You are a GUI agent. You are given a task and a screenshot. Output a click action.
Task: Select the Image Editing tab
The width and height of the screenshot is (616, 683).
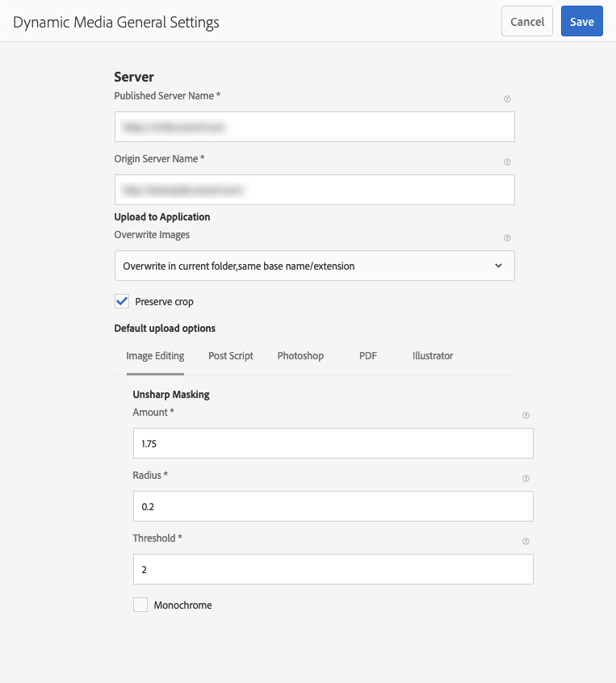coord(154,355)
